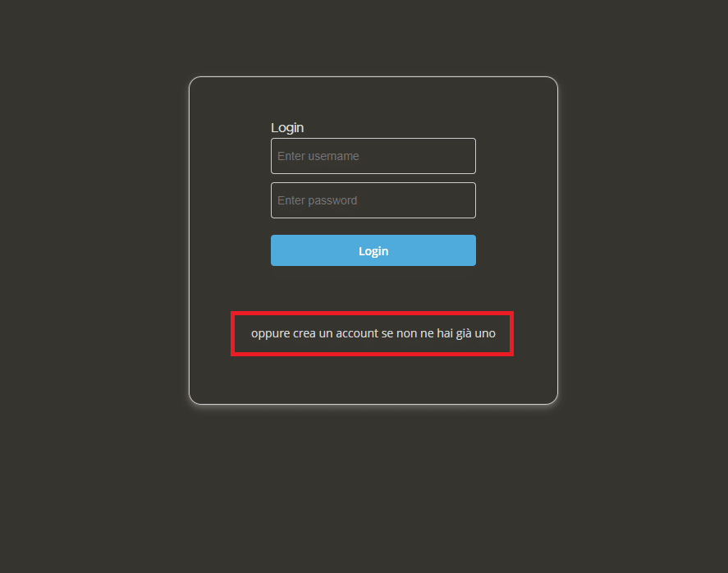Click the white Login label on the blue button
Viewport: 728px width, 573px height.
pyautogui.click(x=373, y=251)
